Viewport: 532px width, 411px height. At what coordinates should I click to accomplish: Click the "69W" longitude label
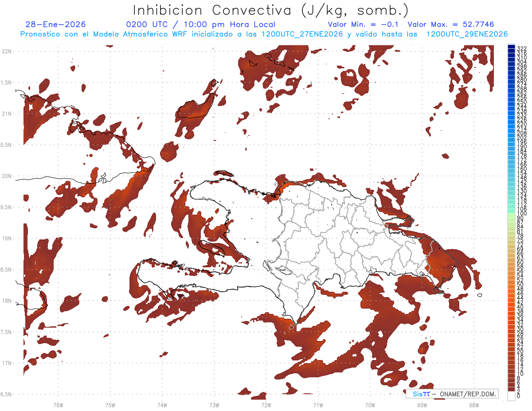(x=422, y=405)
